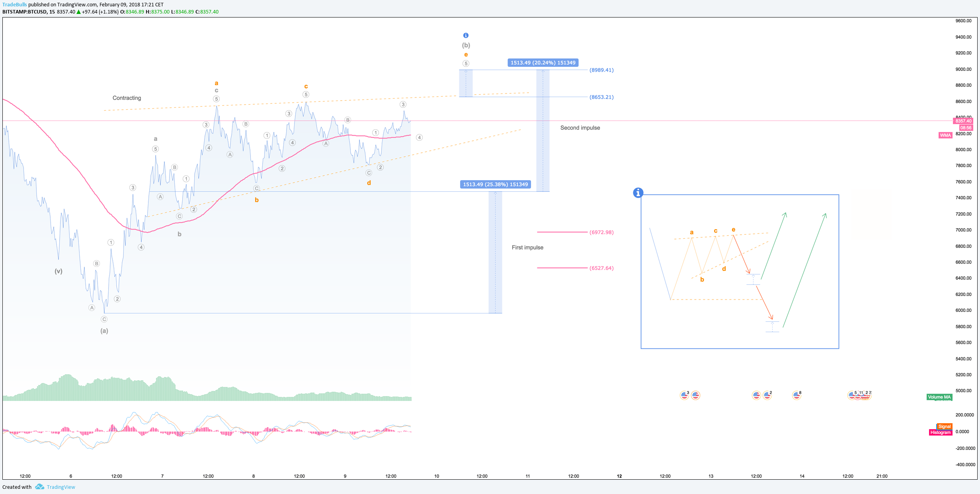The height and width of the screenshot is (494, 980).
Task: Select the MACD Signal label
Action: 944,426
